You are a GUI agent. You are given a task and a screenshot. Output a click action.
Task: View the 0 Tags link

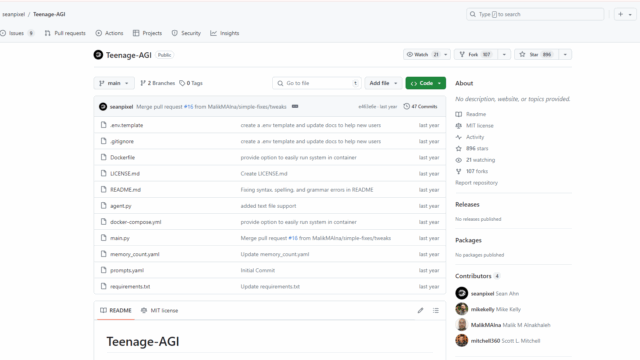point(191,83)
